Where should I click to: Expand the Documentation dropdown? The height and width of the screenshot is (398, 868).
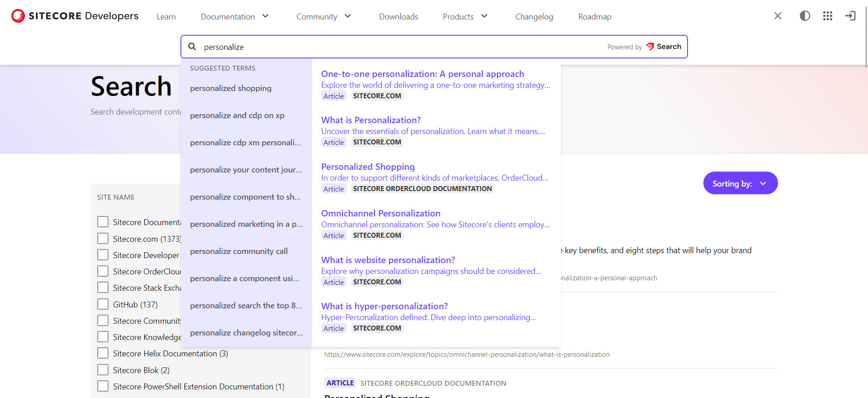[235, 17]
